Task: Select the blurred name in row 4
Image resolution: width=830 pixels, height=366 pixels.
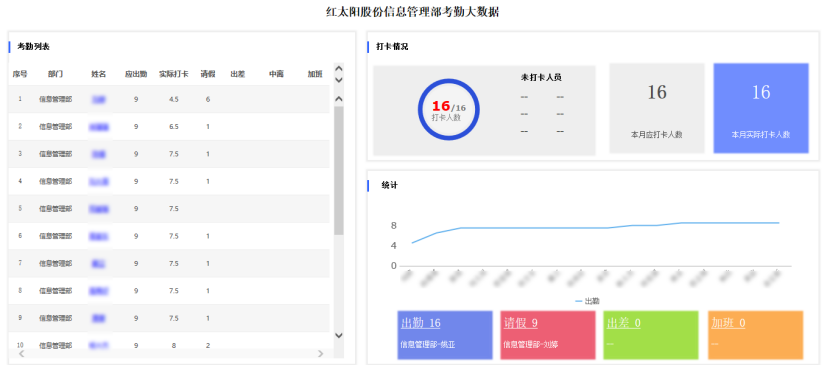Action: [98, 182]
